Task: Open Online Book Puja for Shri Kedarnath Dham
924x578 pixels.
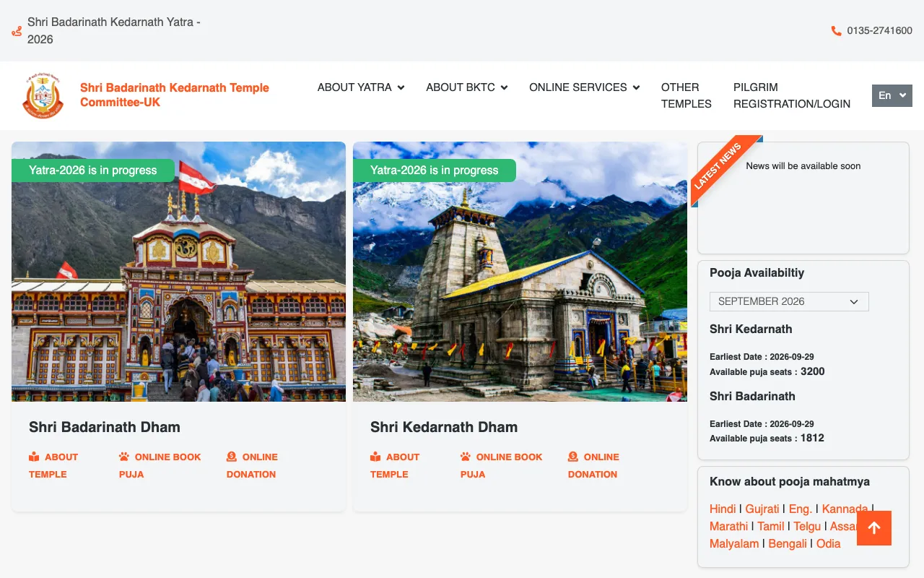Action: pyautogui.click(x=502, y=465)
